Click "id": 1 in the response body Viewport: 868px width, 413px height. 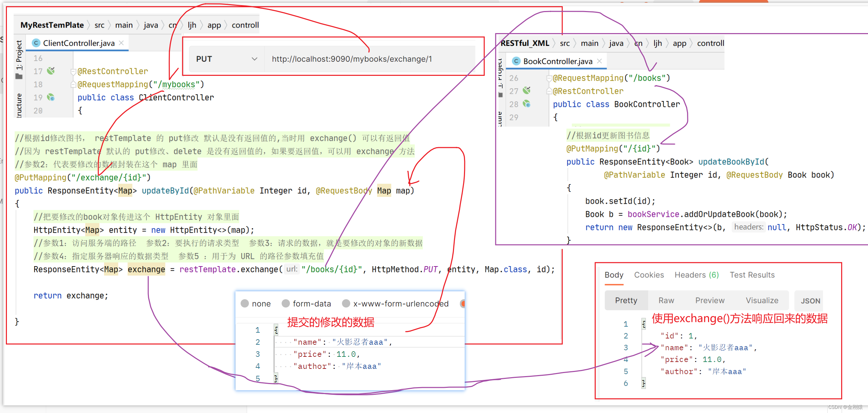(679, 336)
